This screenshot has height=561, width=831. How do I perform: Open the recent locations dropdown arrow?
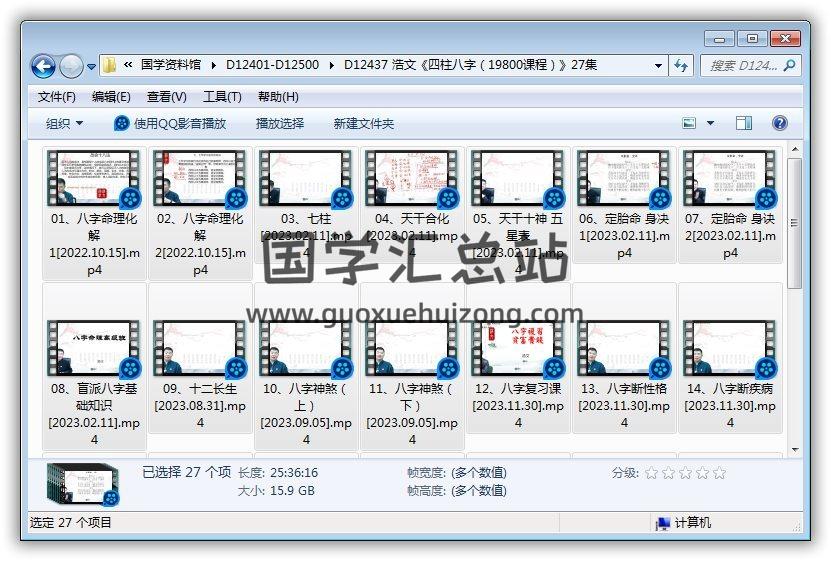pos(91,67)
